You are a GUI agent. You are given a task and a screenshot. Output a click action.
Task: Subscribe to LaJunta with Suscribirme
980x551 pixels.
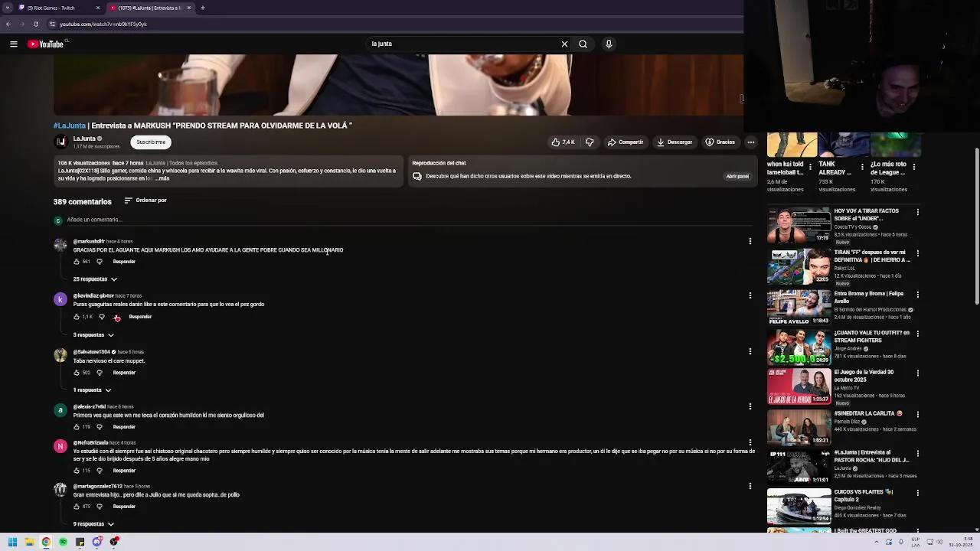click(151, 142)
